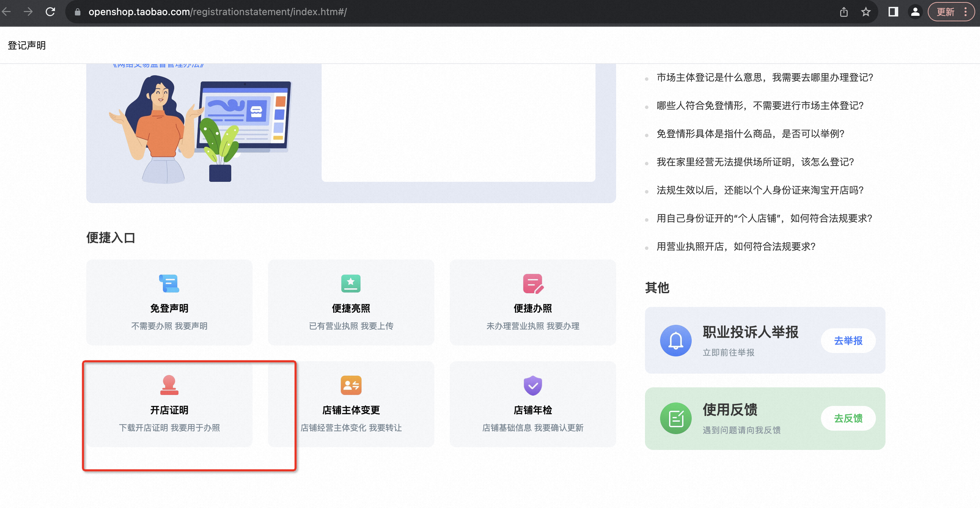Open FAQ 用营业执照开店如何符合法规要求
Image resolution: width=980 pixels, height=508 pixels.
736,246
